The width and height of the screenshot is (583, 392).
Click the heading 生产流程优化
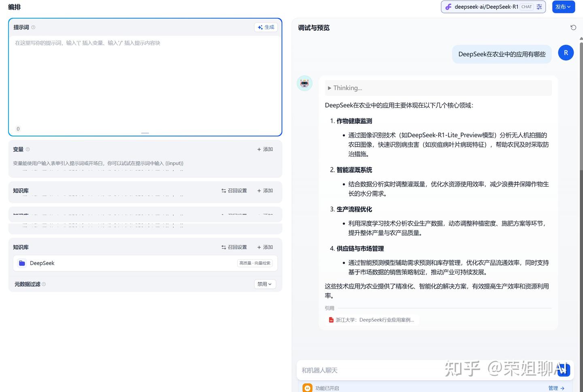pos(354,209)
